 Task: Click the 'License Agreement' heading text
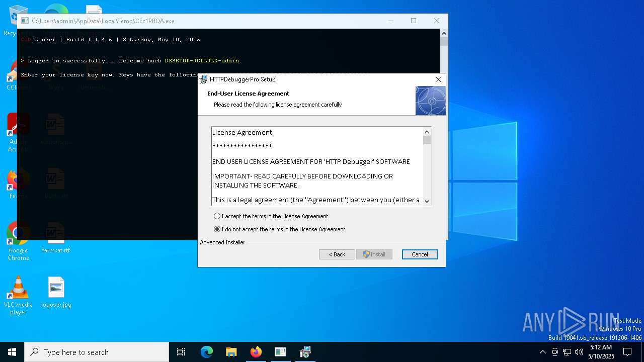pyautogui.click(x=242, y=133)
